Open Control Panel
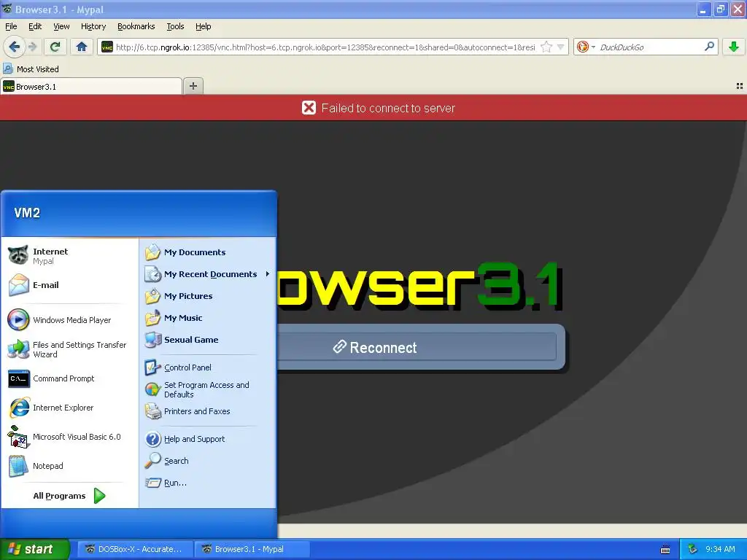 point(208,367)
